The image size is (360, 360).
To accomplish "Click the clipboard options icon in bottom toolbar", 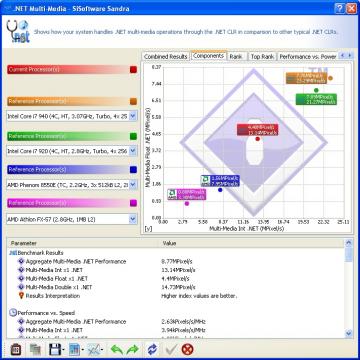I will coord(16,349).
